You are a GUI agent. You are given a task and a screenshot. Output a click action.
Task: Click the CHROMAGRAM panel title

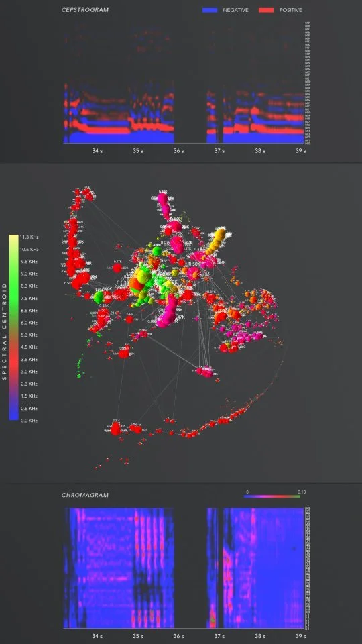coord(85,495)
